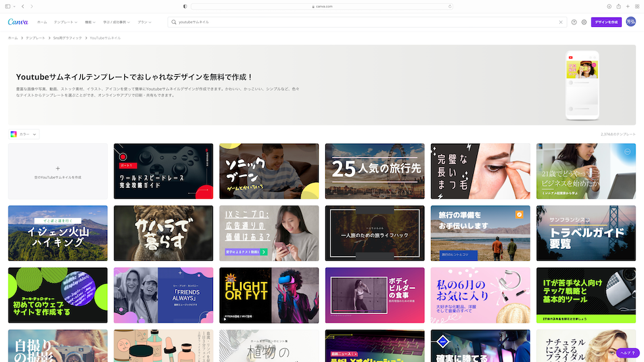Click the phone mockup preview image
644x362 pixels.
[582, 85]
